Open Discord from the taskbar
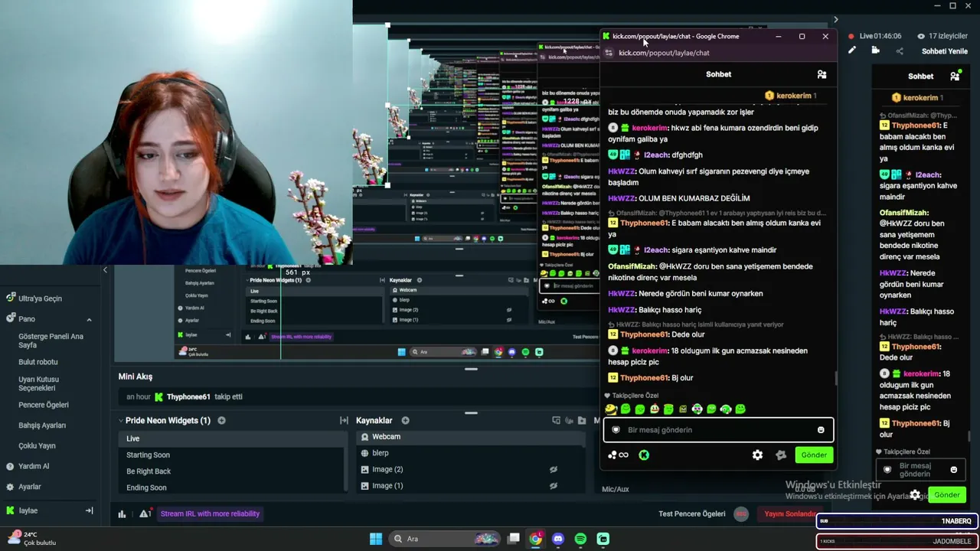The height and width of the screenshot is (551, 980). pyautogui.click(x=558, y=539)
